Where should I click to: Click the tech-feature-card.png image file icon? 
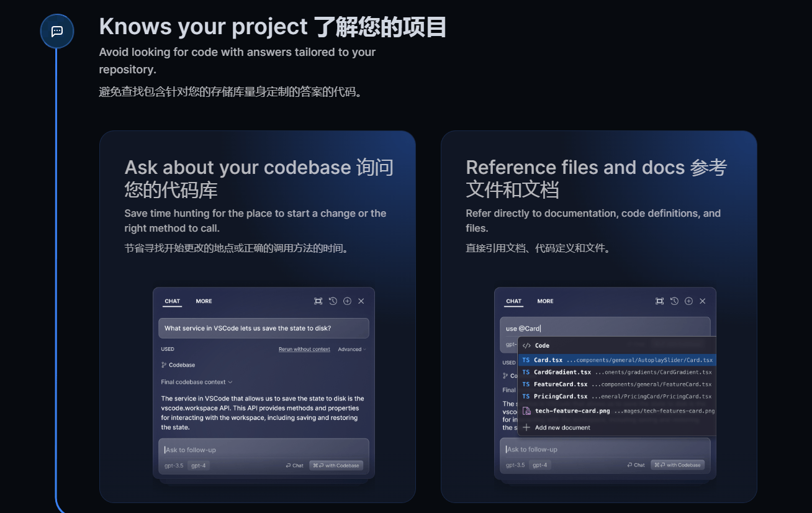coord(526,411)
